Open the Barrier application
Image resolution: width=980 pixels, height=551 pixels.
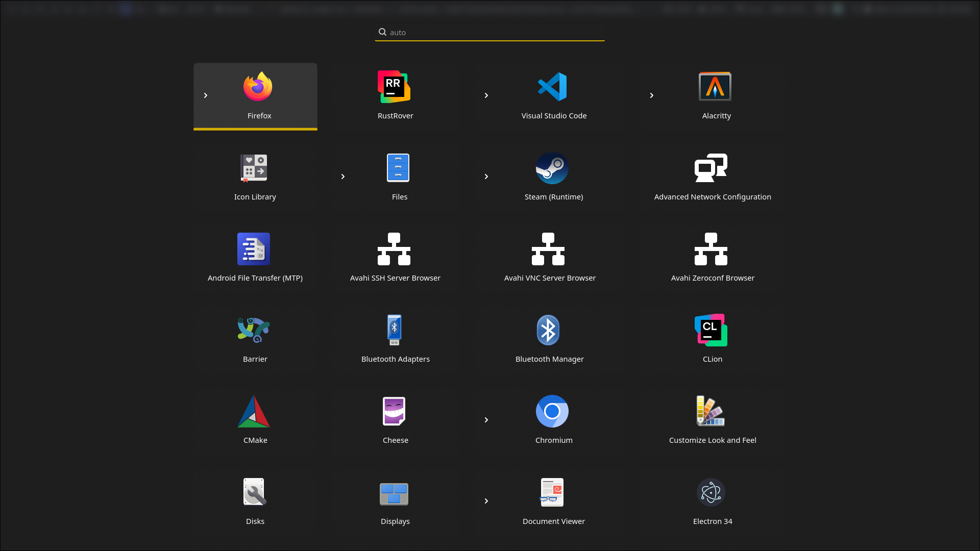point(254,331)
